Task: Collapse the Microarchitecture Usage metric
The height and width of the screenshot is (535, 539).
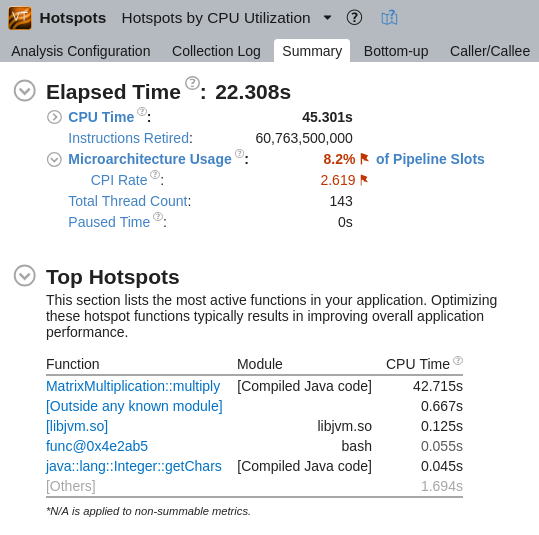Action: click(x=54, y=159)
